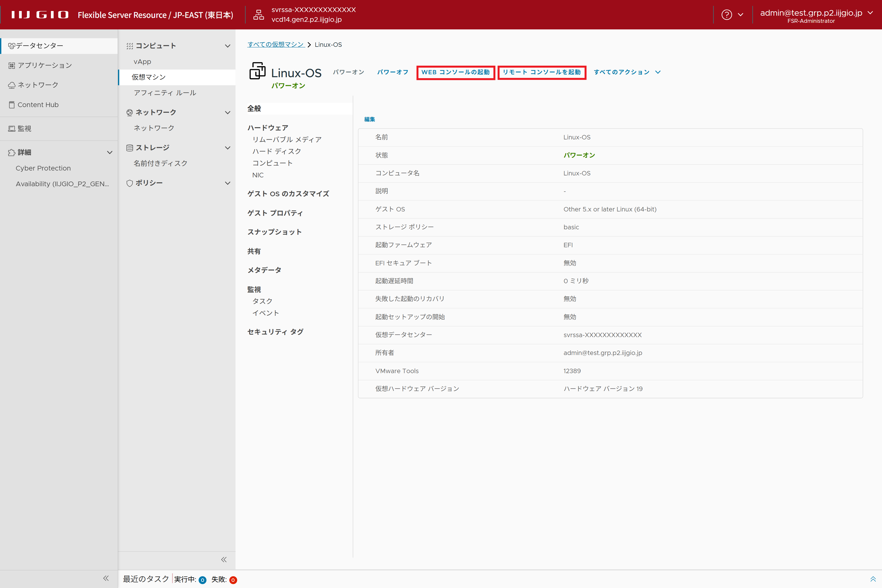This screenshot has height=588, width=882.
Task: Collapse the left main sidebar double-arrow
Action: (x=106, y=578)
